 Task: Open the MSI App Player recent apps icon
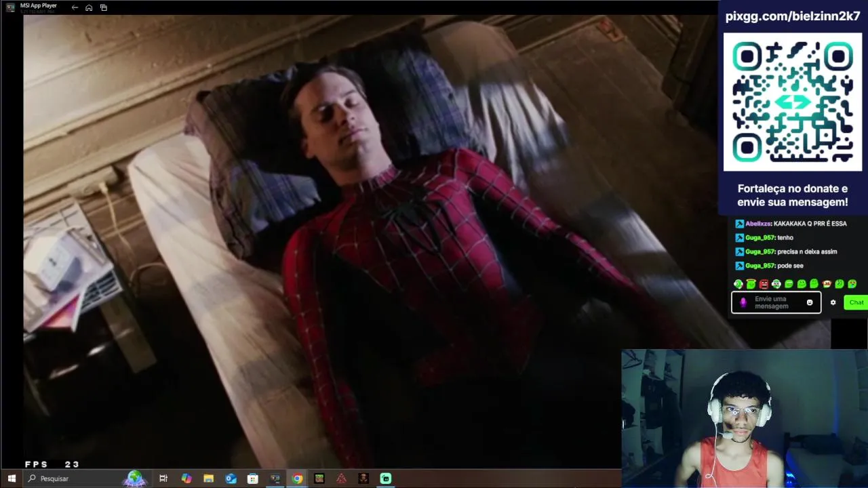(104, 7)
